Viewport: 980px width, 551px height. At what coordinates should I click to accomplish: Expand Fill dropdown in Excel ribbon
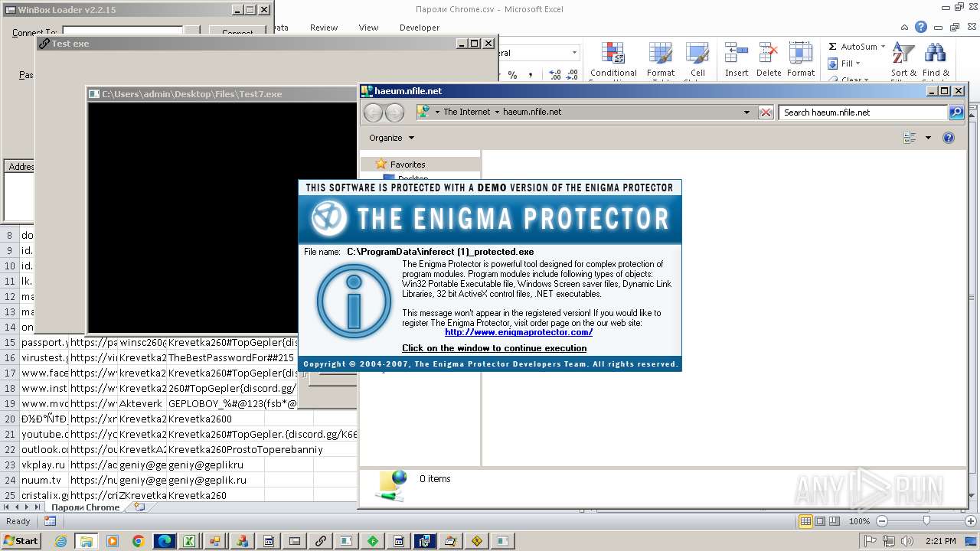pyautogui.click(x=857, y=64)
